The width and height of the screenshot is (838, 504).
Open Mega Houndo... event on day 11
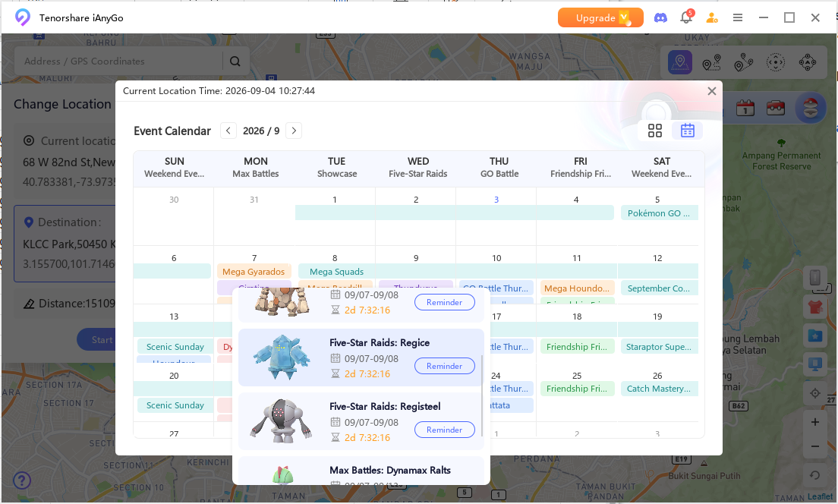[x=577, y=288]
